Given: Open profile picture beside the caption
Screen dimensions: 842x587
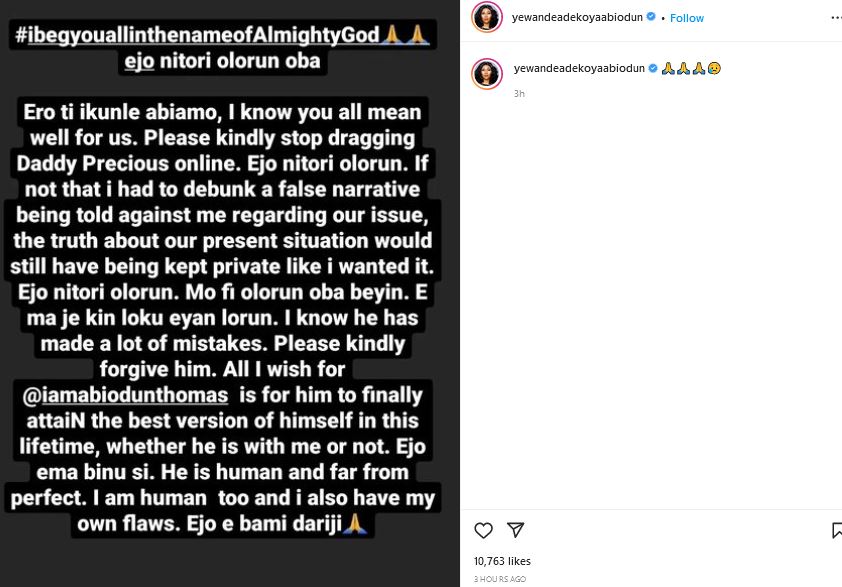Looking at the screenshot, I should click(487, 74).
